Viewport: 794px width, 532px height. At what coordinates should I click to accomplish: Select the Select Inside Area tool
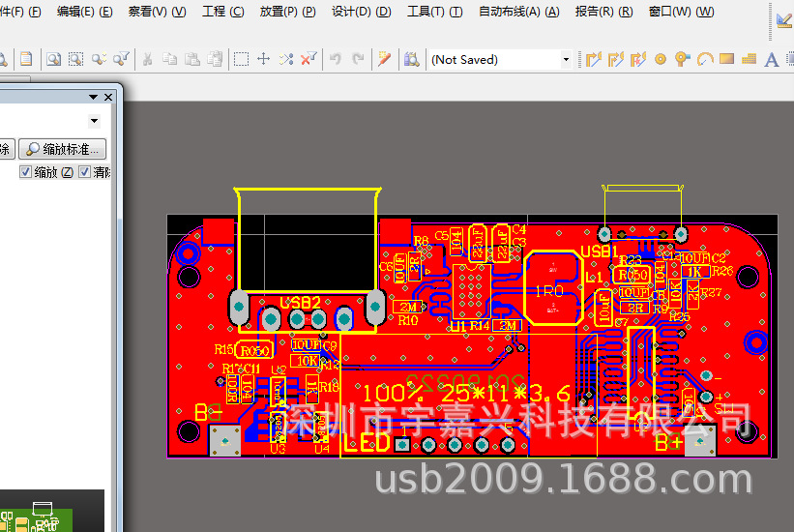pyautogui.click(x=241, y=59)
